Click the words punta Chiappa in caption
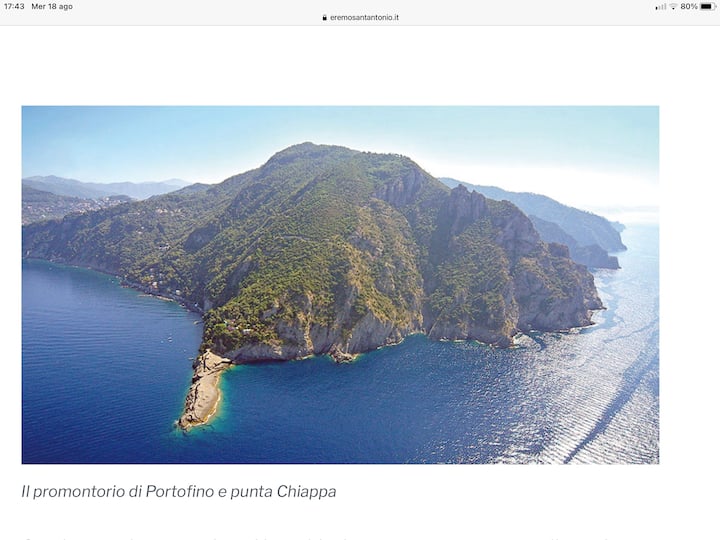The height and width of the screenshot is (540, 720). (x=283, y=492)
